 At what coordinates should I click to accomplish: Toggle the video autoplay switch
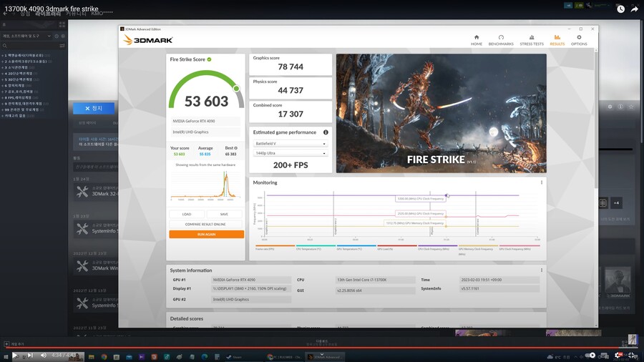click(x=590, y=356)
